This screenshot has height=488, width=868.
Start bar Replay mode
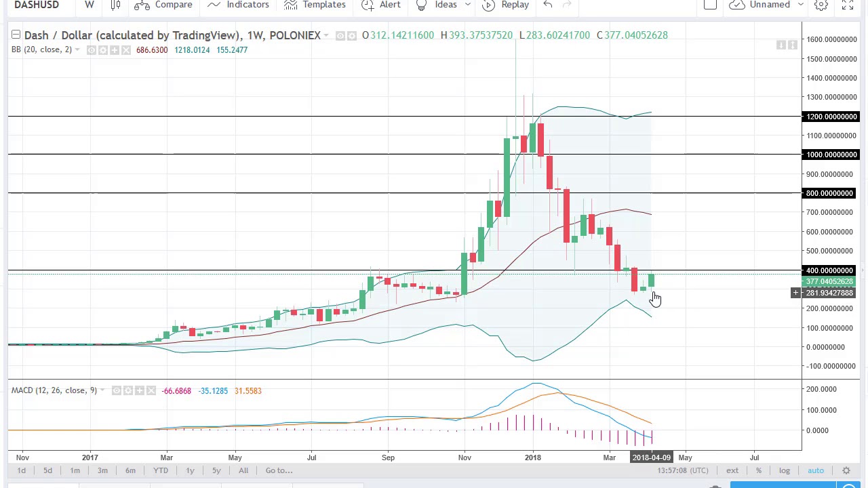[505, 5]
